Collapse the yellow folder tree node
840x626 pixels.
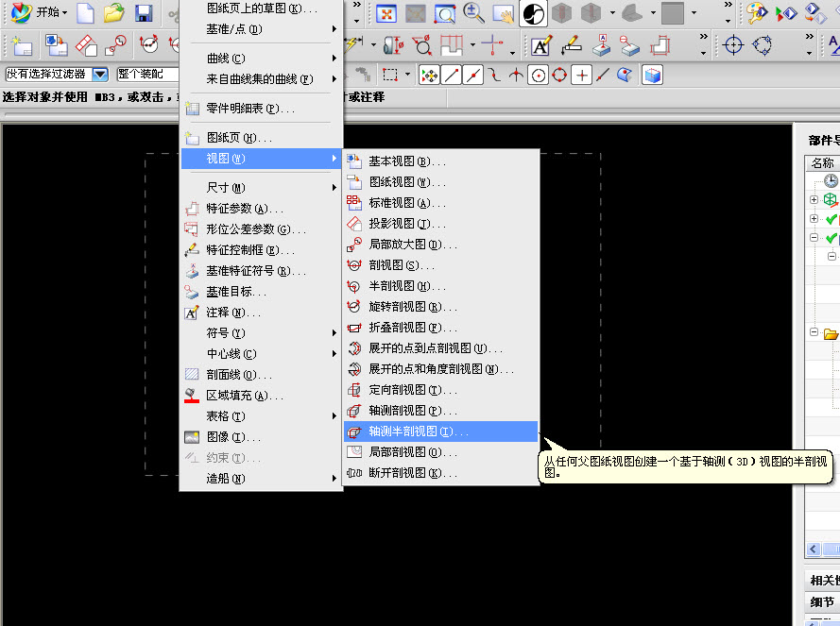point(814,332)
